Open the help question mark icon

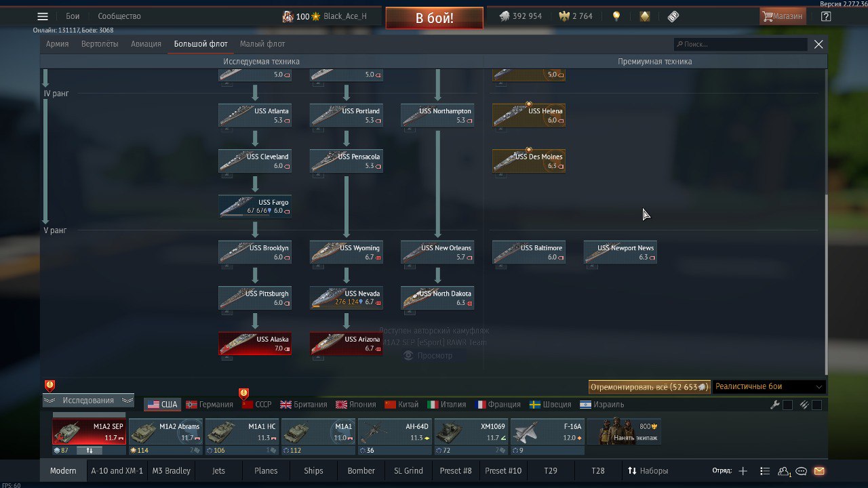[825, 16]
